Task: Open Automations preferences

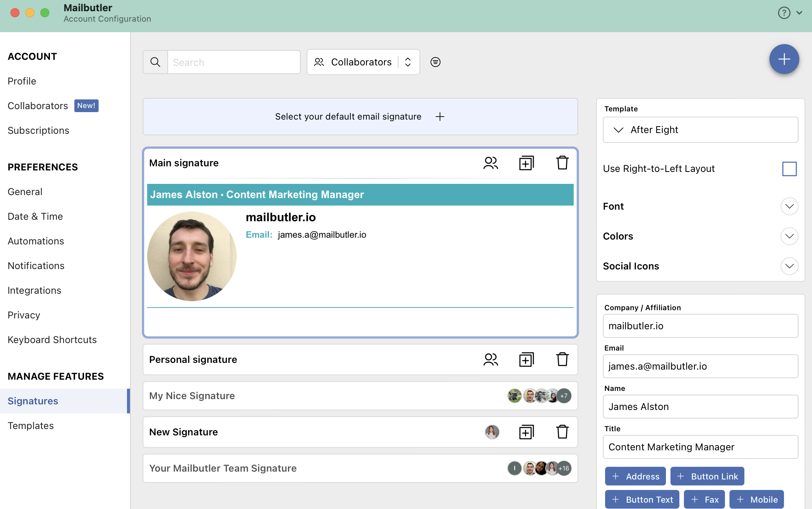Action: 36,241
